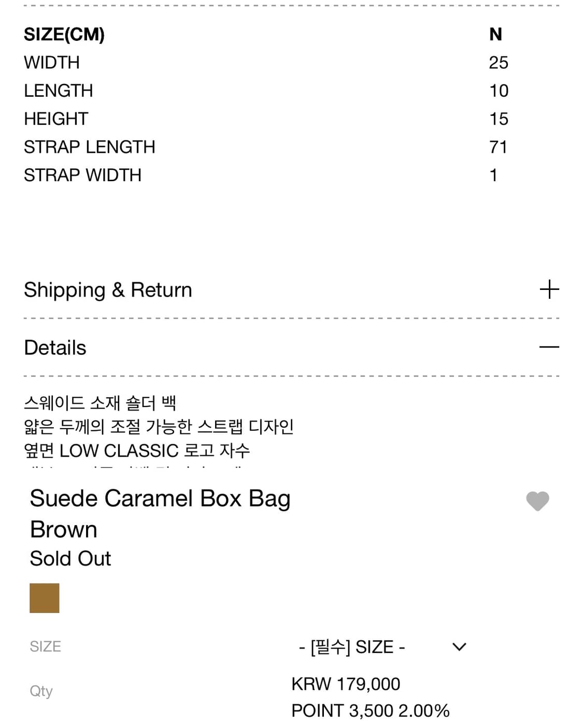Click the POINT 3,500 2.00% text
Screen dimensions: 583x728
370,710
